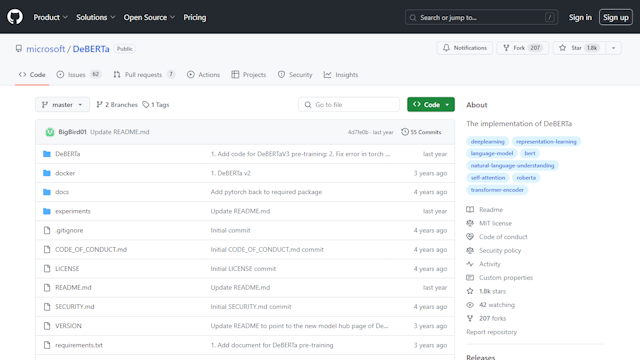The width and height of the screenshot is (640, 360).
Task: Open the green Code dropdown button
Action: pyautogui.click(x=431, y=104)
